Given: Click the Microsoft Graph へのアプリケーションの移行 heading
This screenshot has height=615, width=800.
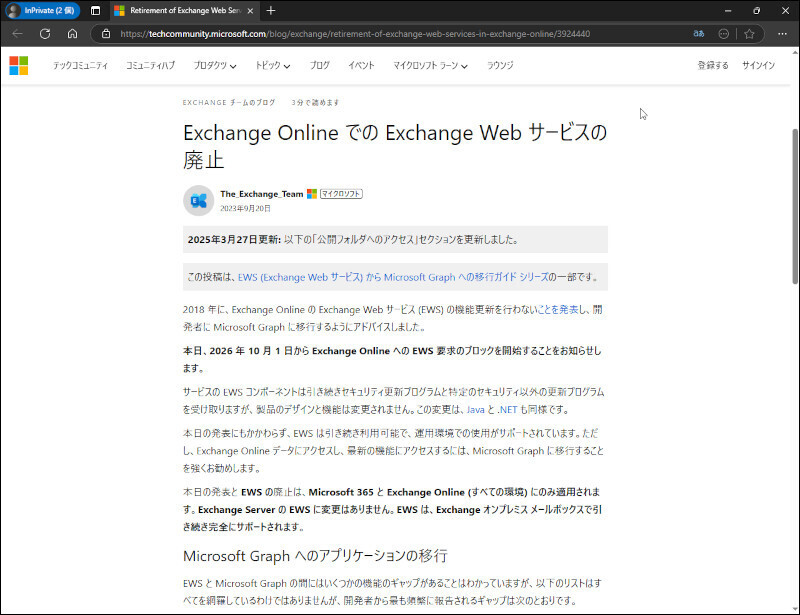Looking at the screenshot, I should [315, 556].
